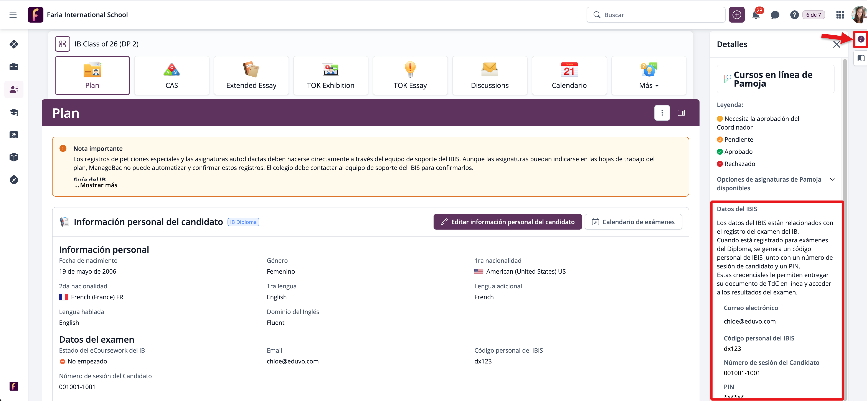Click the purple plus add button
Screen dimensions: 868x401
click(737, 15)
